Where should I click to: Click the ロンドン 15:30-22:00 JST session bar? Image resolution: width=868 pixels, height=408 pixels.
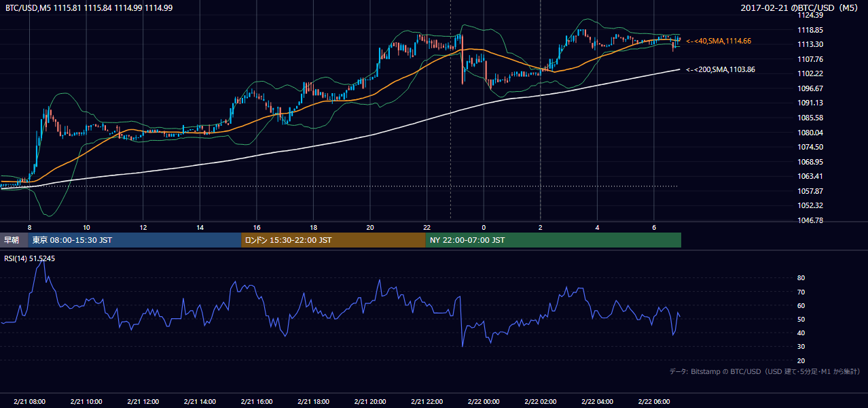[x=333, y=240]
